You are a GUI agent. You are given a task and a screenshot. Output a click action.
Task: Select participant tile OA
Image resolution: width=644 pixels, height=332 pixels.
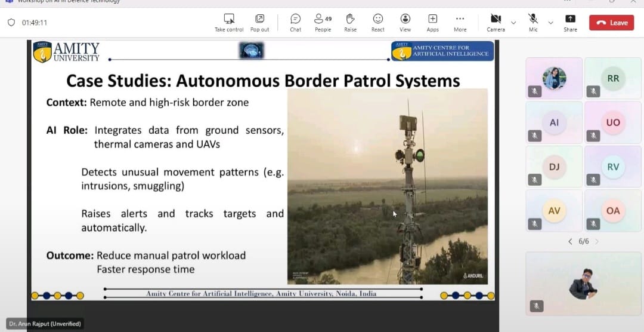click(x=613, y=211)
